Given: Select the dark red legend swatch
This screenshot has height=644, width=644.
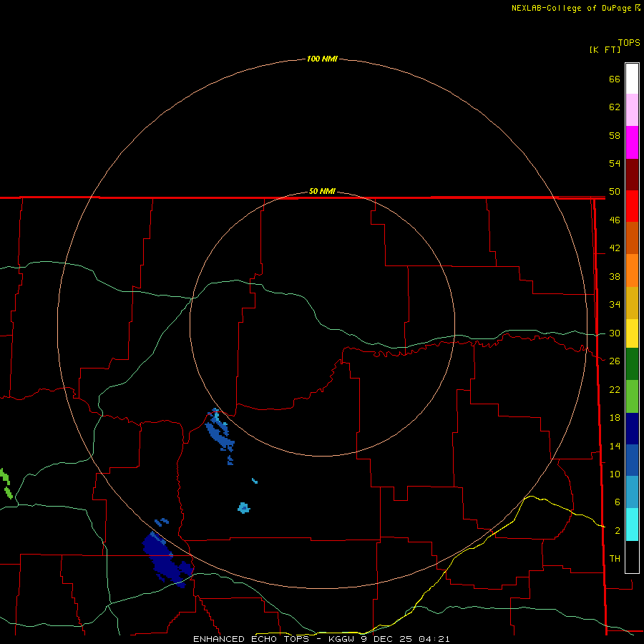Looking at the screenshot, I should pos(632,174).
